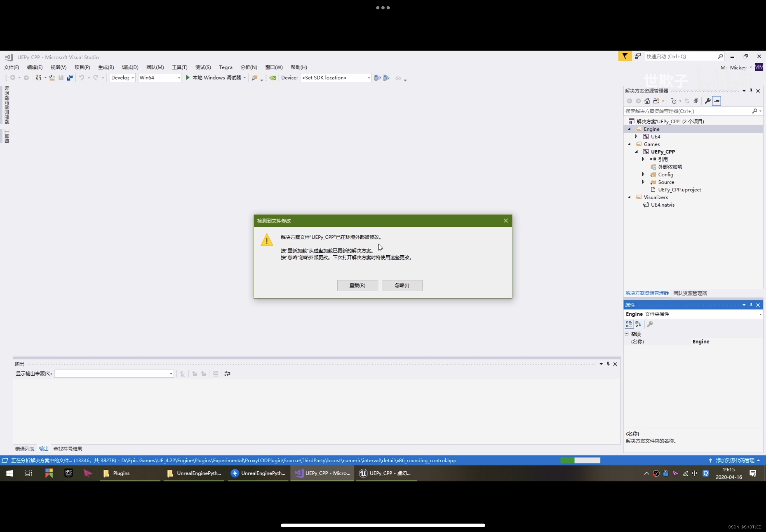The height and width of the screenshot is (532, 766).
Task: Click the Collapse All icon in Solution Explorer
Action: point(696,101)
